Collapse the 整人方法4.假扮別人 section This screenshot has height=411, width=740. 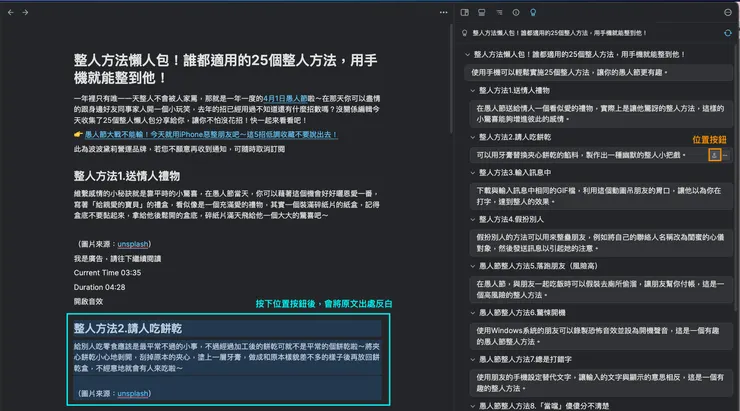click(x=472, y=219)
